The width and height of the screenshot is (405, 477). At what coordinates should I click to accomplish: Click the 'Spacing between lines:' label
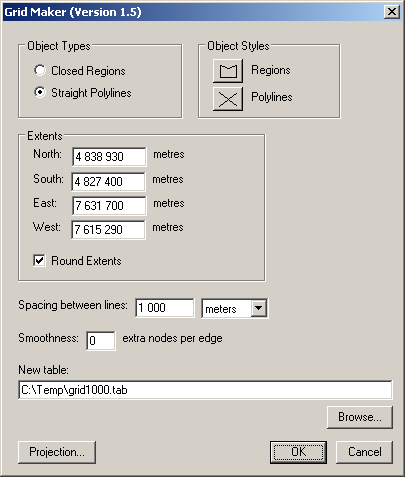[x=73, y=305]
